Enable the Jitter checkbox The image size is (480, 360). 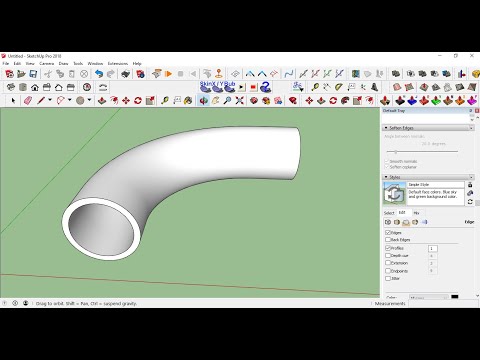(x=388, y=278)
